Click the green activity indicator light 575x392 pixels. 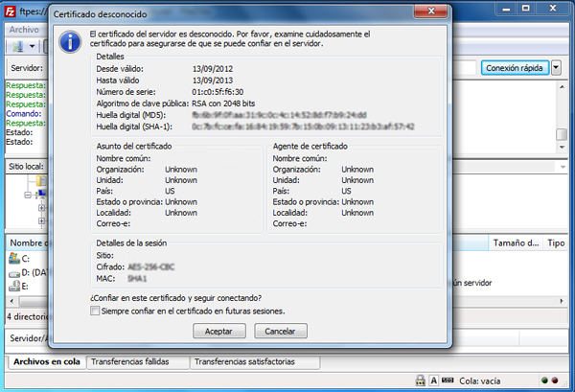(x=544, y=380)
